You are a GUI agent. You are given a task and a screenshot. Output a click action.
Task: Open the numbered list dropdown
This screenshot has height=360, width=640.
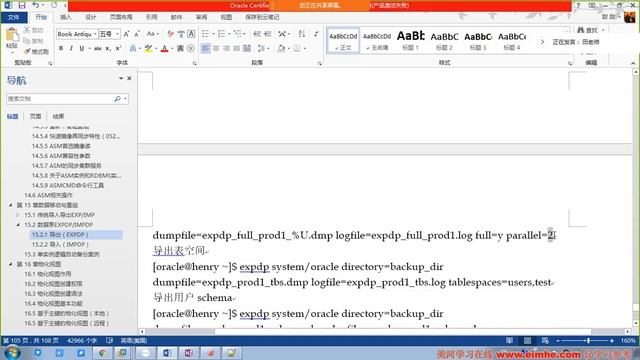[229, 34]
